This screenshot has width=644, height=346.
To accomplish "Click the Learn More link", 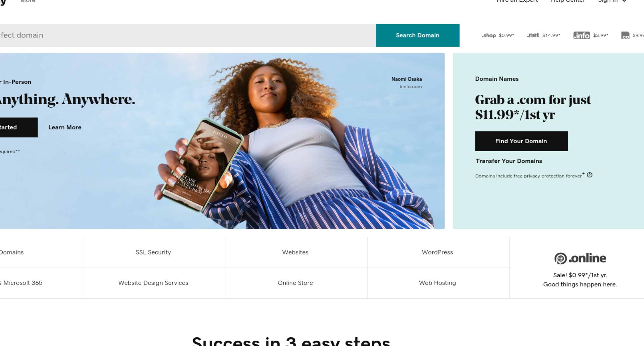I will tap(65, 127).
